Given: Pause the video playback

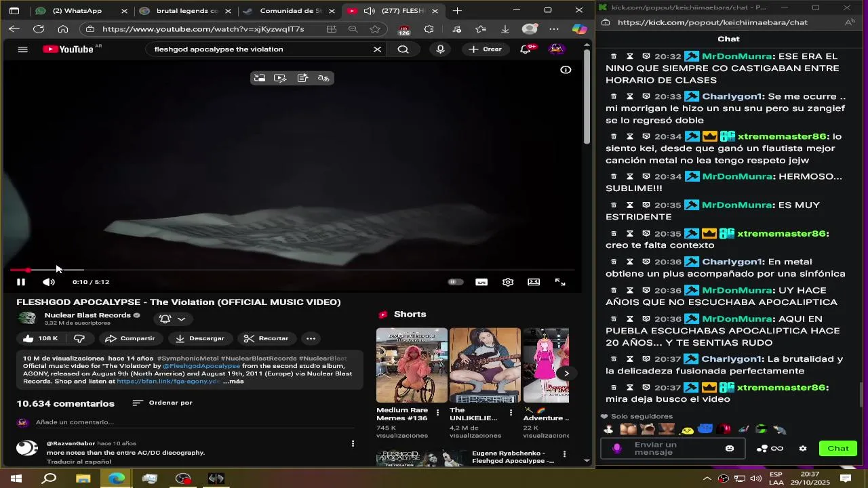Looking at the screenshot, I should (21, 282).
